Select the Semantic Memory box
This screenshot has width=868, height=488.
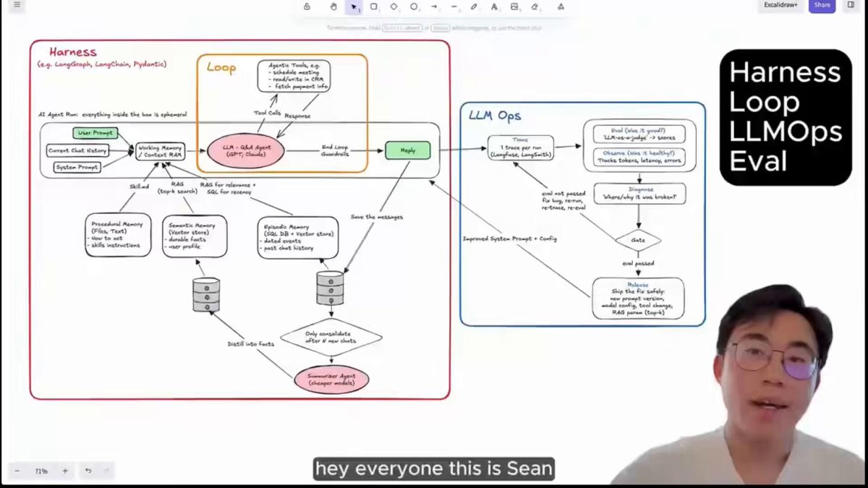coord(194,236)
